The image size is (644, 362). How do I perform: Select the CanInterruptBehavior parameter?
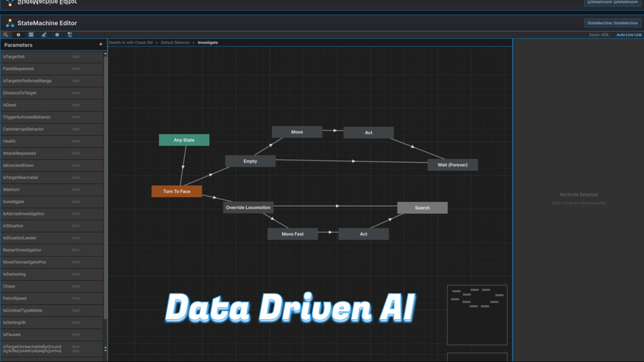click(x=52, y=129)
